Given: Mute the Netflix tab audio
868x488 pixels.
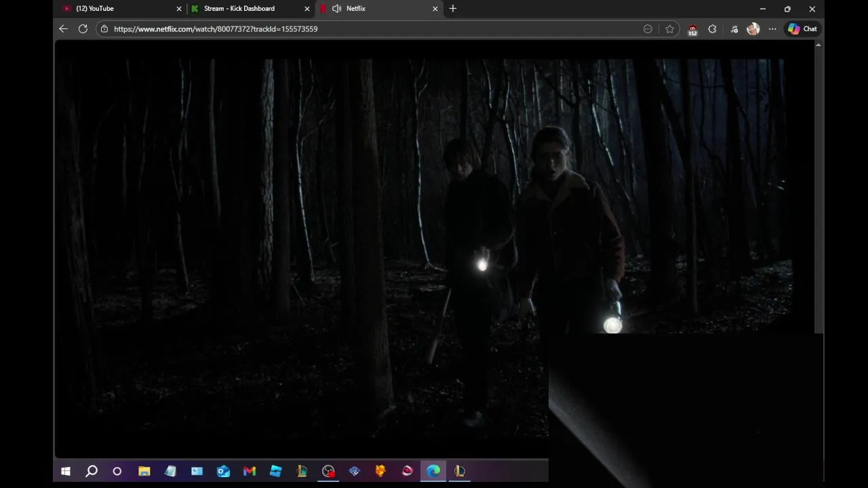Looking at the screenshot, I should 336,9.
